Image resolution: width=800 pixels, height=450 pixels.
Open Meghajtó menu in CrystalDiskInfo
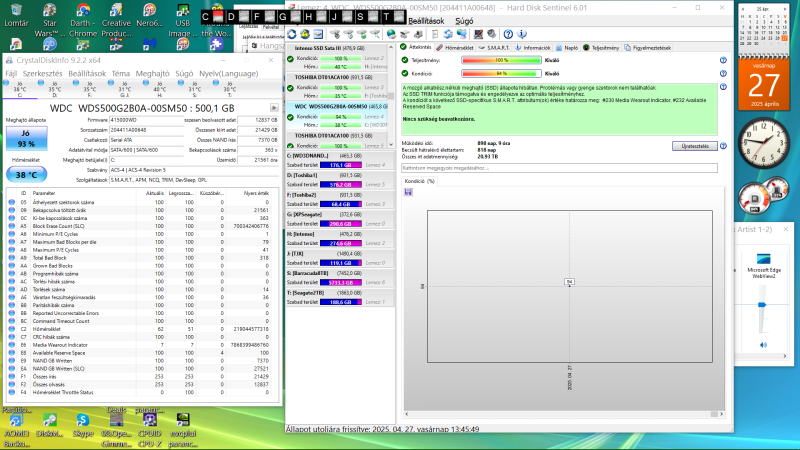coord(153,73)
